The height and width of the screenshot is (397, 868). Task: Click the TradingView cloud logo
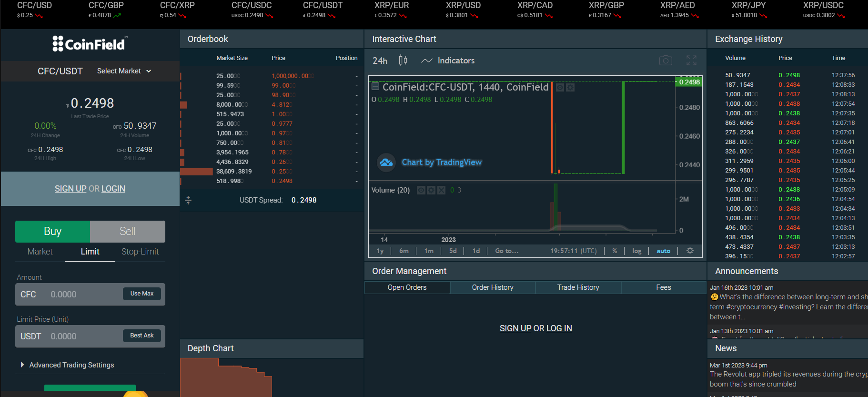coord(386,163)
